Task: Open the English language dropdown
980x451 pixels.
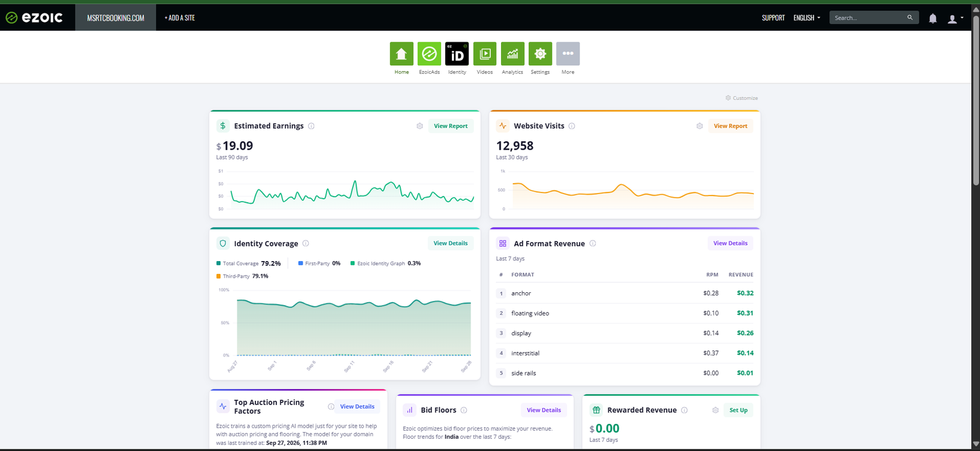Action: [x=807, y=18]
